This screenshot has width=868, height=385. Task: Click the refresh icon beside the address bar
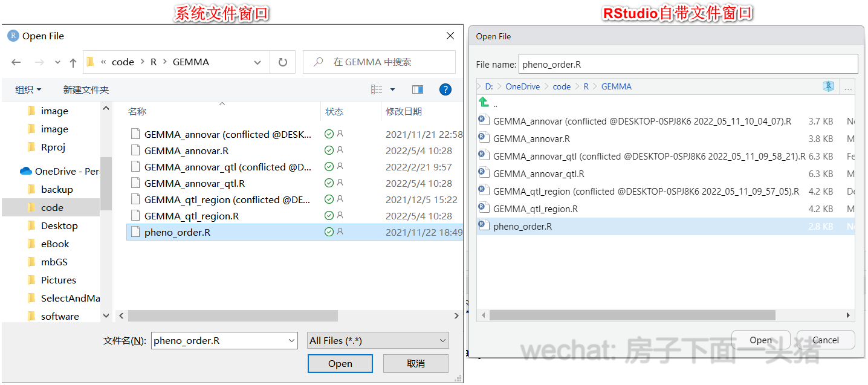[283, 62]
